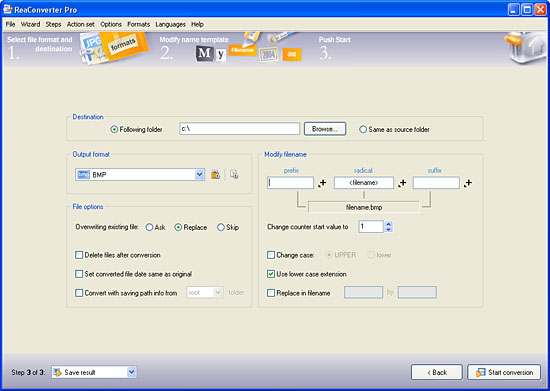This screenshot has width=550, height=391.
Task: Open the Wizard menu
Action: click(x=31, y=24)
